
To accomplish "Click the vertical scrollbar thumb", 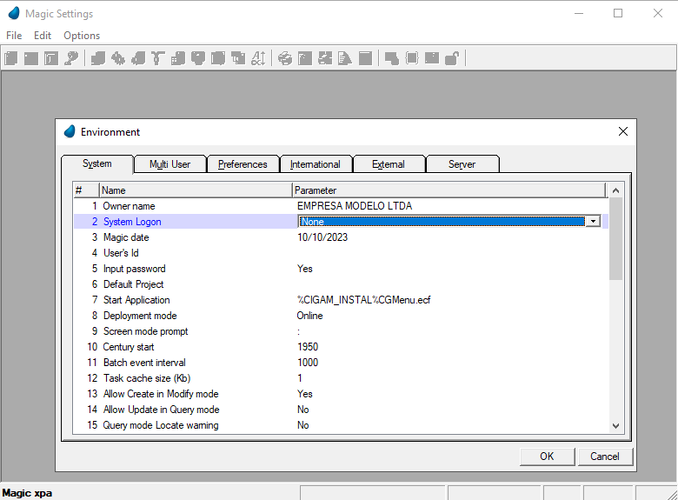I will 616,239.
